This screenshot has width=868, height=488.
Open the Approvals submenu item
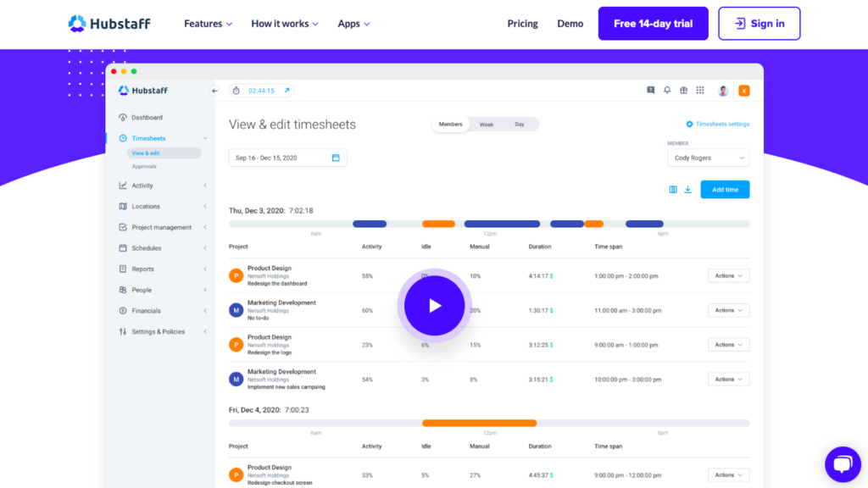click(x=144, y=167)
